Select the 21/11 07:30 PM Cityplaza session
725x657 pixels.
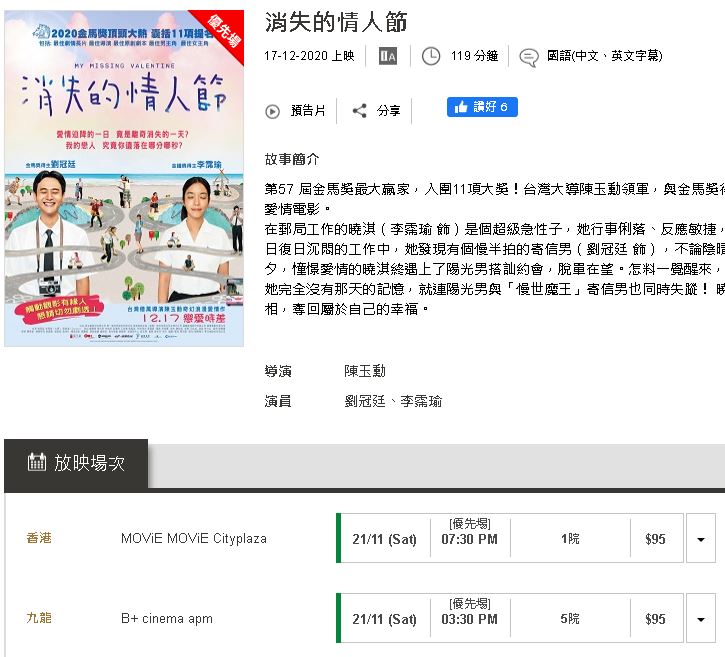(510, 538)
